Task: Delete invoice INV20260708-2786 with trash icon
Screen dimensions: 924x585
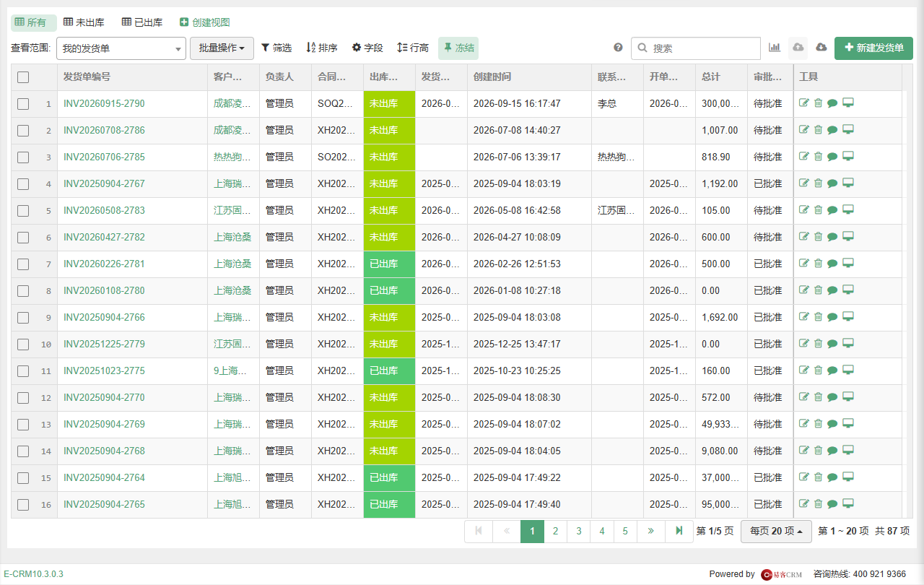Action: [x=818, y=130]
